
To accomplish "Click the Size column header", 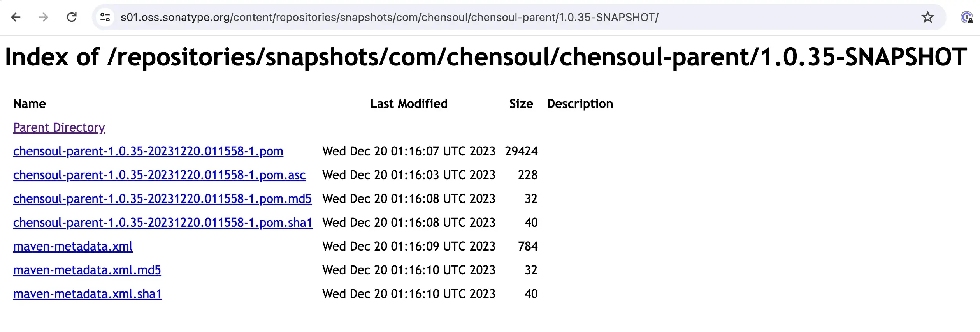I will pos(521,104).
